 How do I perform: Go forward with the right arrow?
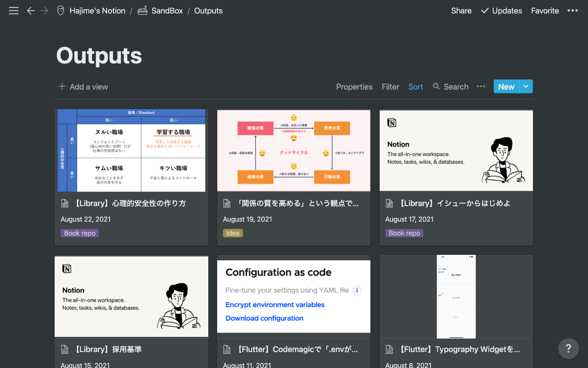pos(45,11)
